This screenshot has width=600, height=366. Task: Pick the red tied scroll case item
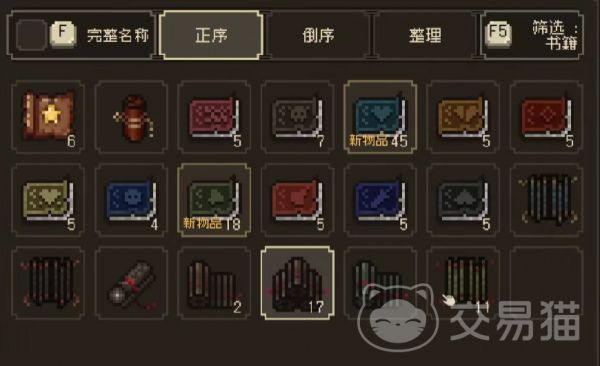131,117
